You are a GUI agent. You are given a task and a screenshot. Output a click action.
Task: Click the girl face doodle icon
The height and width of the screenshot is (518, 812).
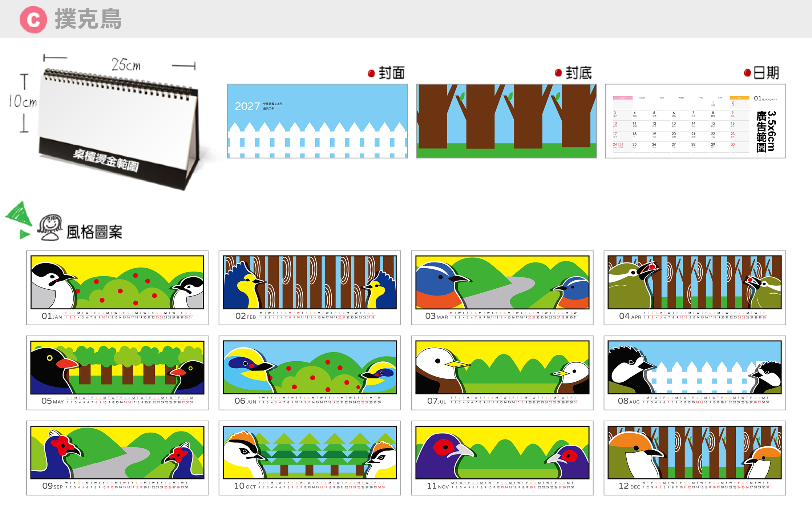click(x=50, y=227)
